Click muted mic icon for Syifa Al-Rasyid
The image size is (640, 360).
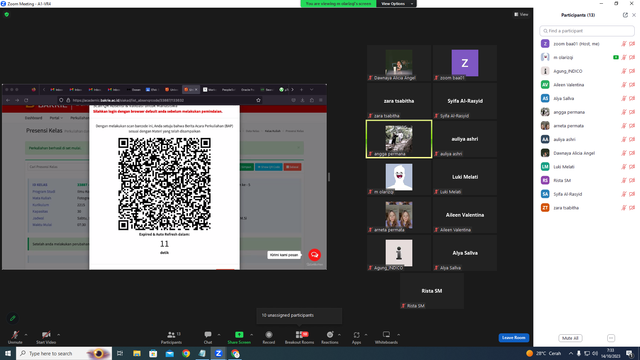[x=624, y=194]
